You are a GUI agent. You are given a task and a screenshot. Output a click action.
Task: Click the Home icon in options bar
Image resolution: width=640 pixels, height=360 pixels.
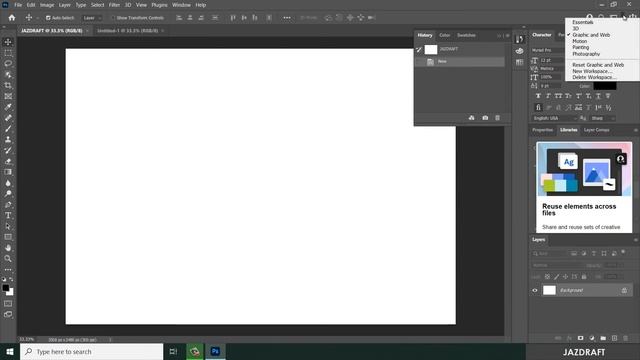[12, 18]
